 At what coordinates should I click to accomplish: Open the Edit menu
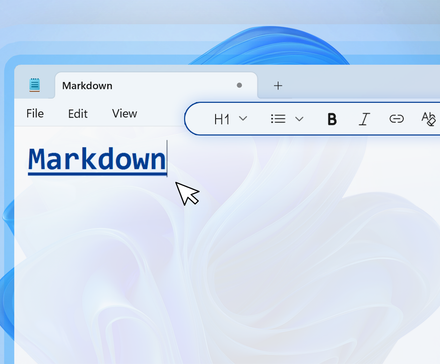pyautogui.click(x=78, y=114)
